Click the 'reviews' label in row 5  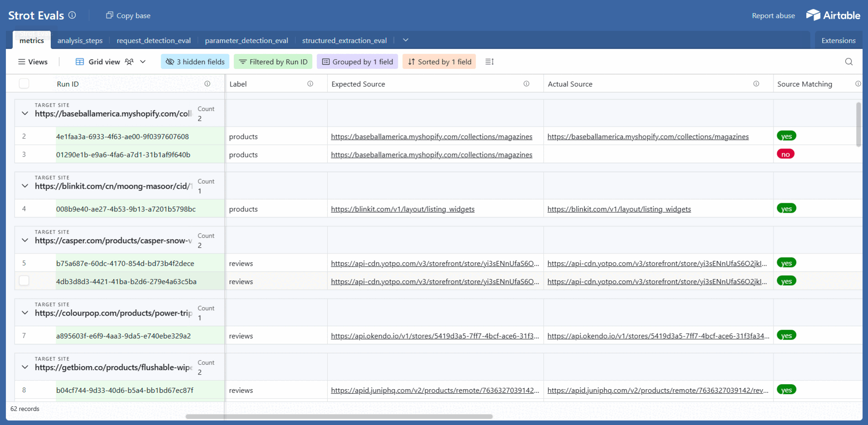pos(241,264)
